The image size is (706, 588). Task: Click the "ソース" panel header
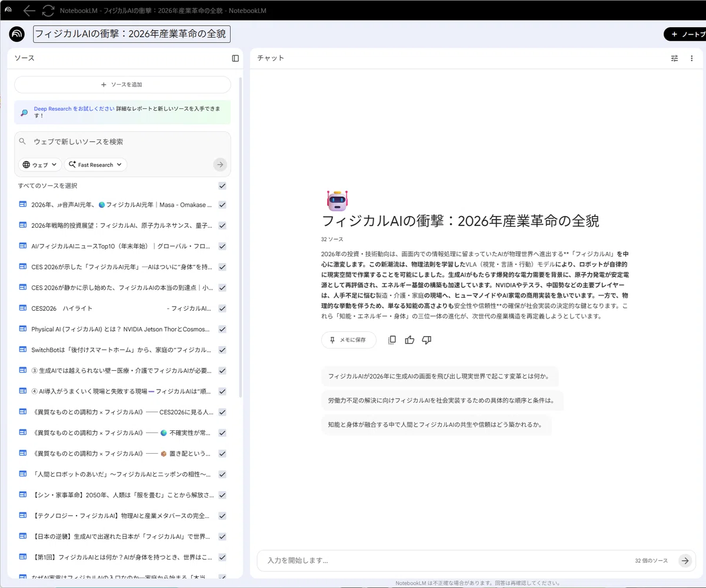coord(24,58)
